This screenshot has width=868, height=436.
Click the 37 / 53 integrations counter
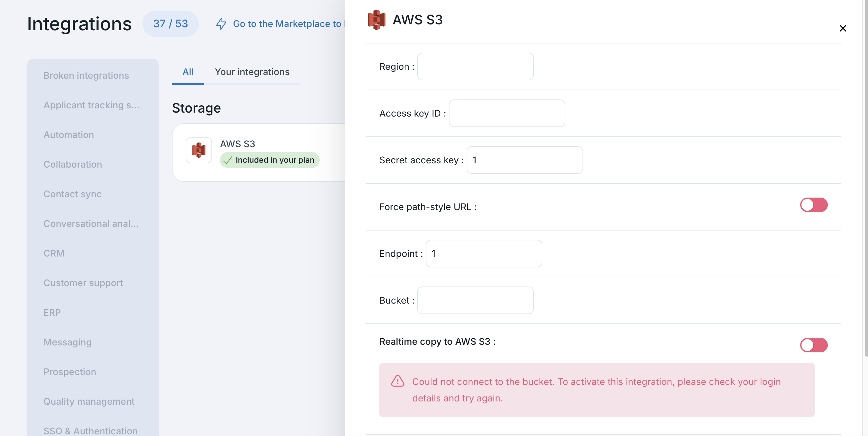click(171, 24)
